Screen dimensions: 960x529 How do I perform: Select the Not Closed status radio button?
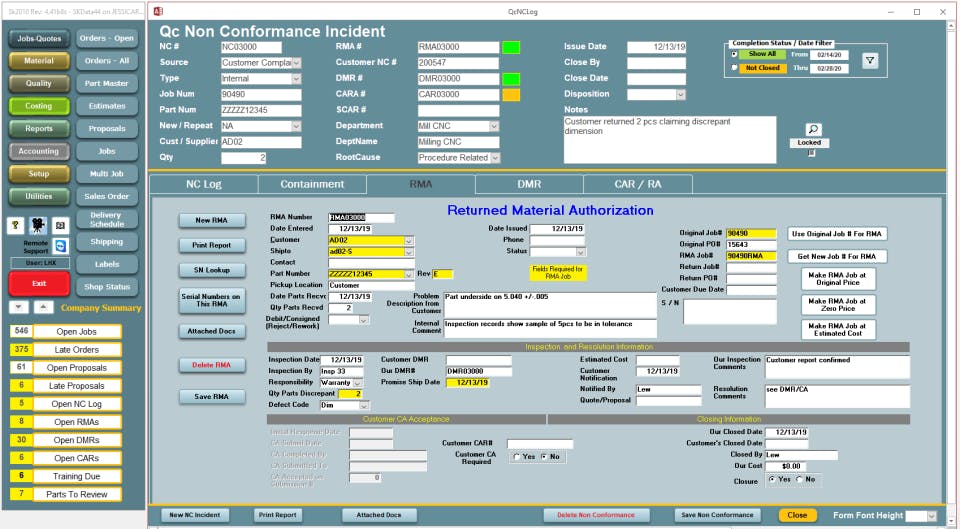pyautogui.click(x=734, y=68)
